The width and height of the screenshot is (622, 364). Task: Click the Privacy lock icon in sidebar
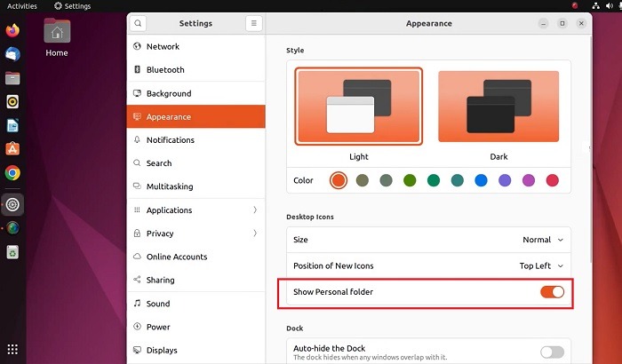pos(137,233)
